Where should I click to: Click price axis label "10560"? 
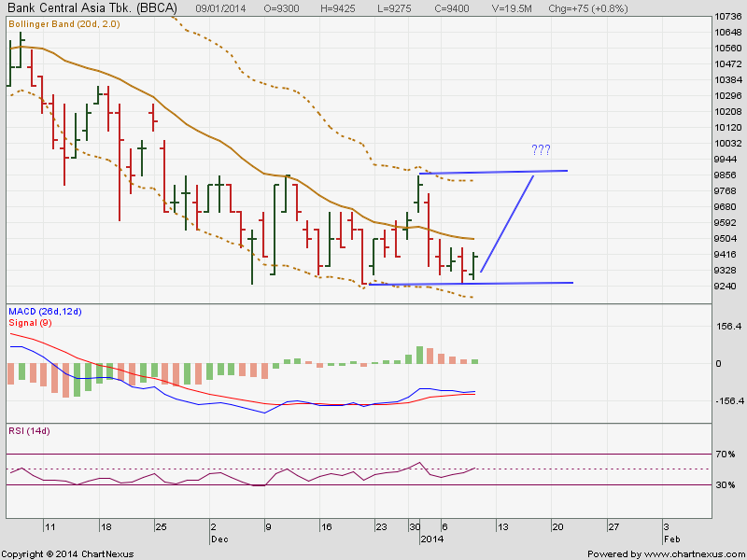point(728,49)
